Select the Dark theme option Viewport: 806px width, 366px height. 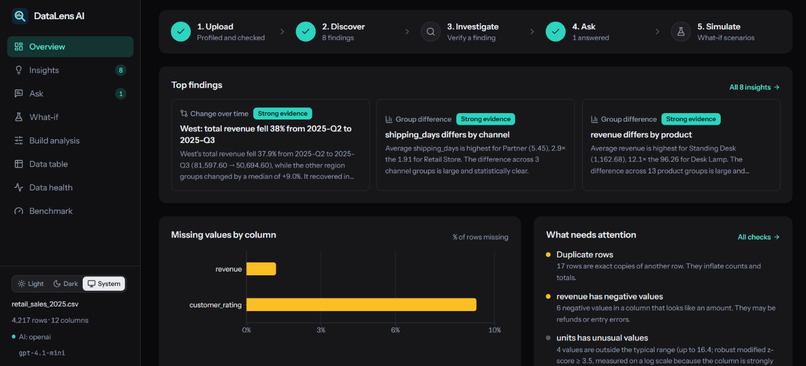point(65,284)
